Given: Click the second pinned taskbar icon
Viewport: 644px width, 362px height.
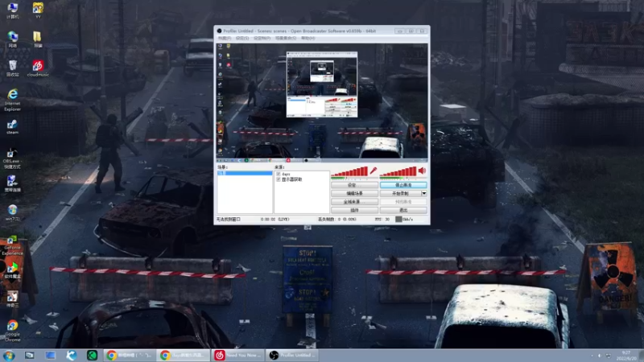Looking at the screenshot, I should tap(29, 355).
